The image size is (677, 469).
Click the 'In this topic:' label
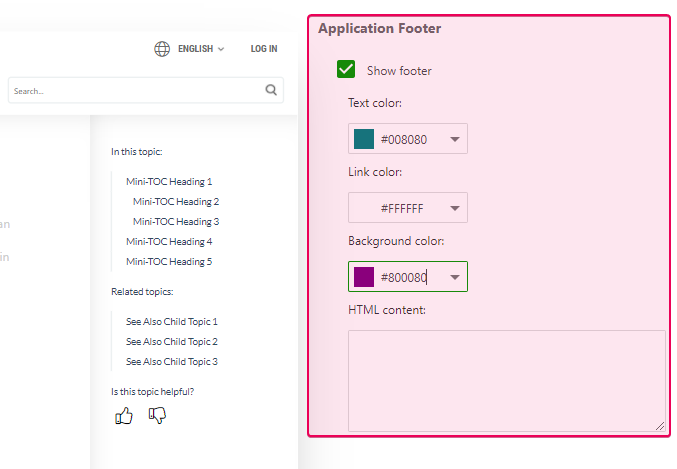(137, 152)
